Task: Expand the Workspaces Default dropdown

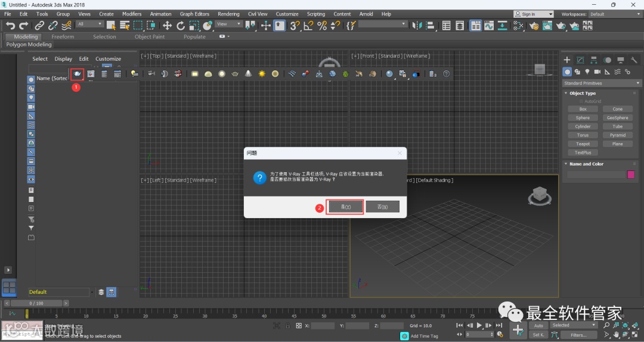Action: click(x=614, y=14)
